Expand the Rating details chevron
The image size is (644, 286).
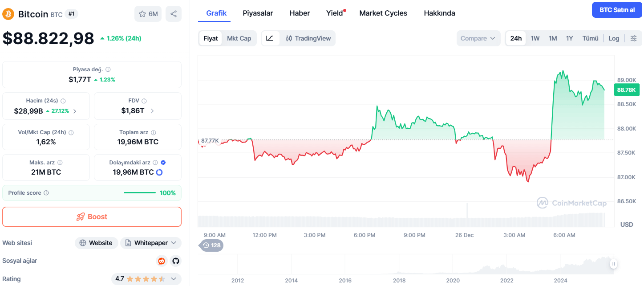(x=174, y=279)
